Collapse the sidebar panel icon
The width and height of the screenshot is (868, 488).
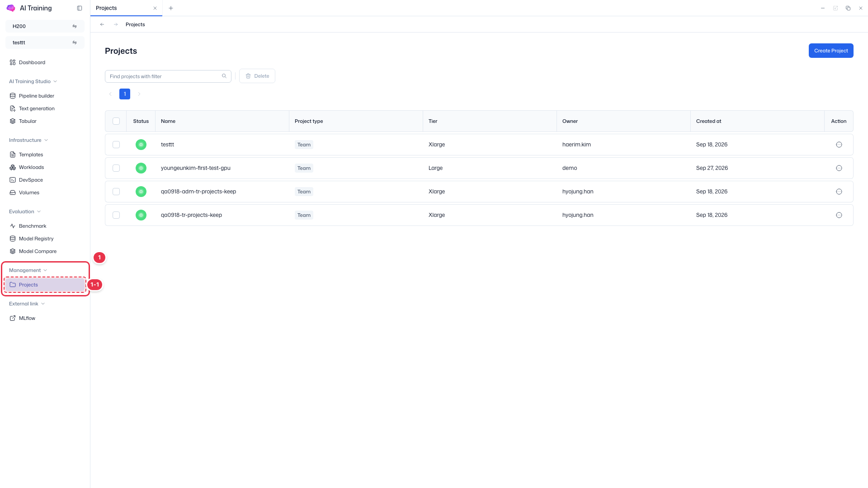(80, 8)
